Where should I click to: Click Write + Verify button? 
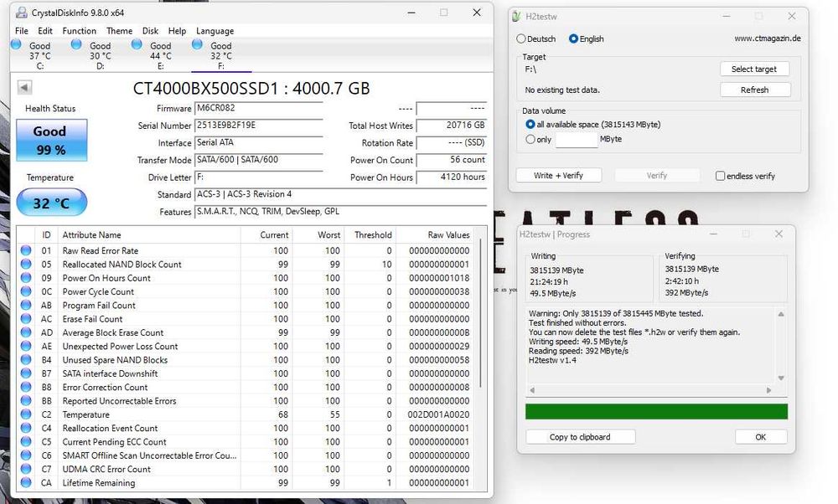click(x=558, y=175)
